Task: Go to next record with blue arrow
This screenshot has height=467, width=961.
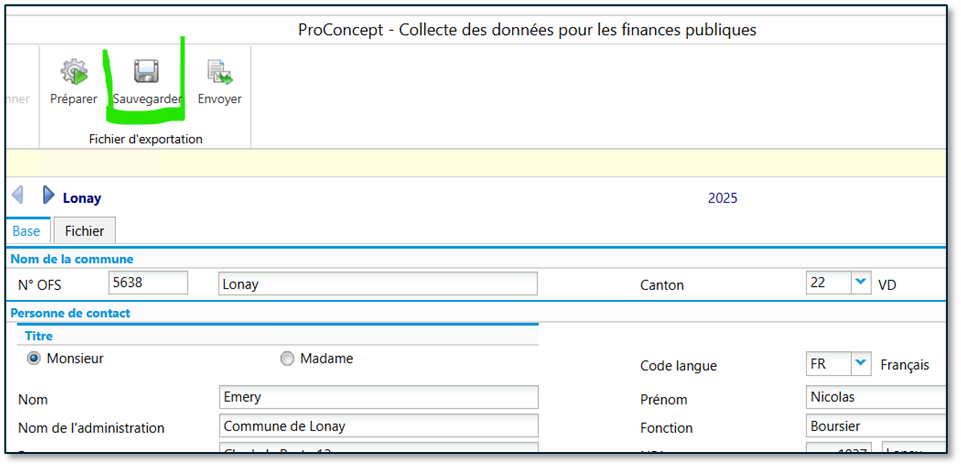Action: pos(48,195)
